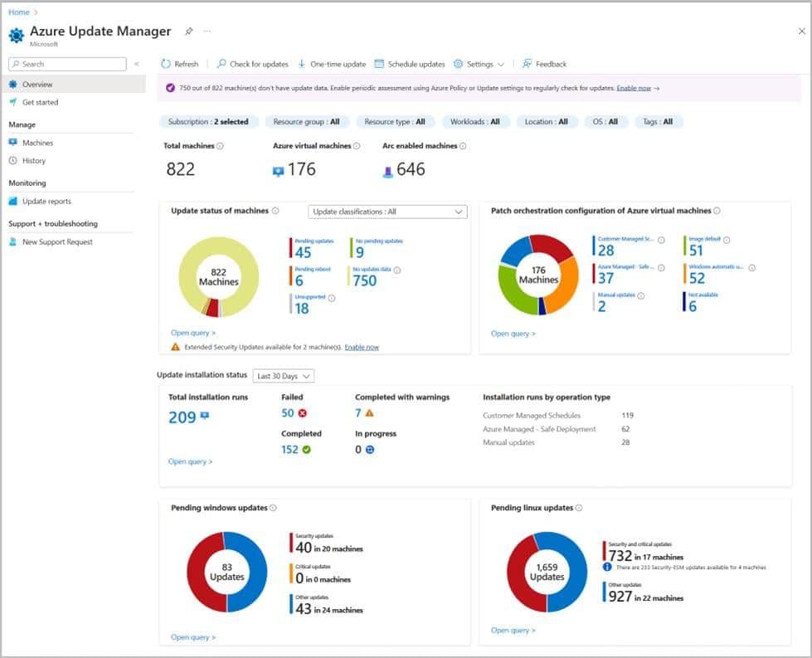Viewport: 812px width, 658px height.
Task: Open the Settings dropdown in the toolbar
Action: [481, 64]
